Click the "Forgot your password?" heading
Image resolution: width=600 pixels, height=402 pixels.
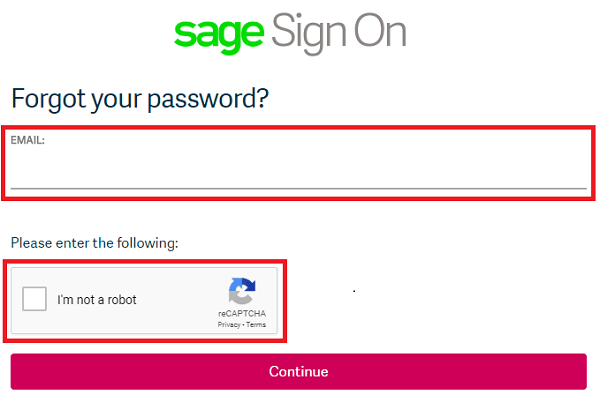[140, 99]
